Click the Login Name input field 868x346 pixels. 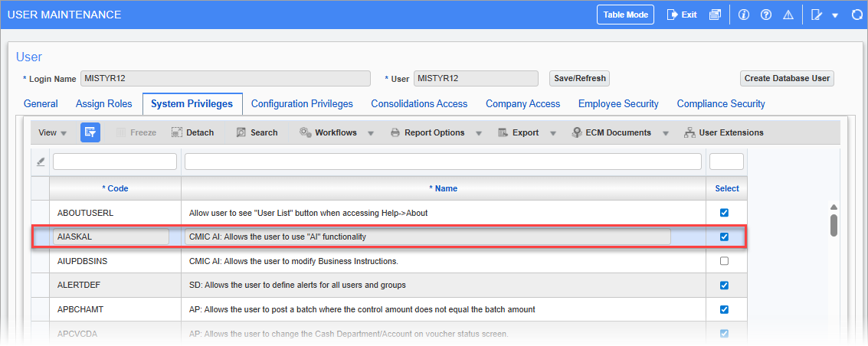click(x=225, y=79)
